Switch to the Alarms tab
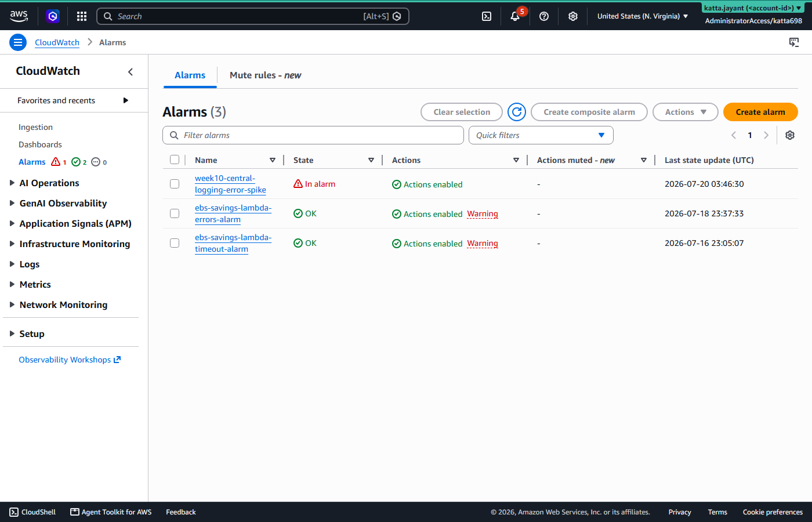The width and height of the screenshot is (812, 522). click(190, 75)
